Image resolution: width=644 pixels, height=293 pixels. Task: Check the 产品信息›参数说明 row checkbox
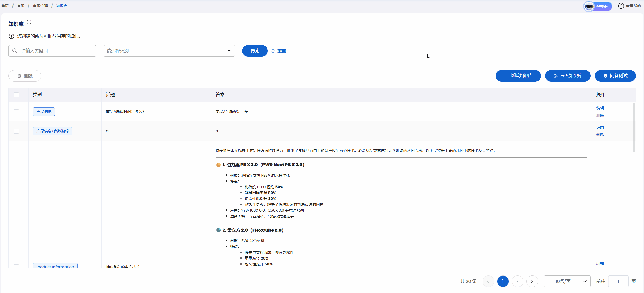16,131
